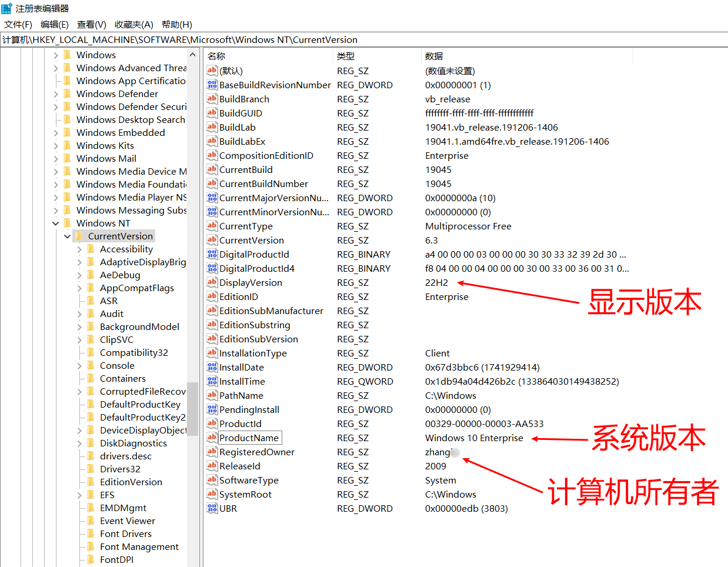This screenshot has width=728, height=567.
Task: Select the Windows Embedded key
Action: click(121, 132)
